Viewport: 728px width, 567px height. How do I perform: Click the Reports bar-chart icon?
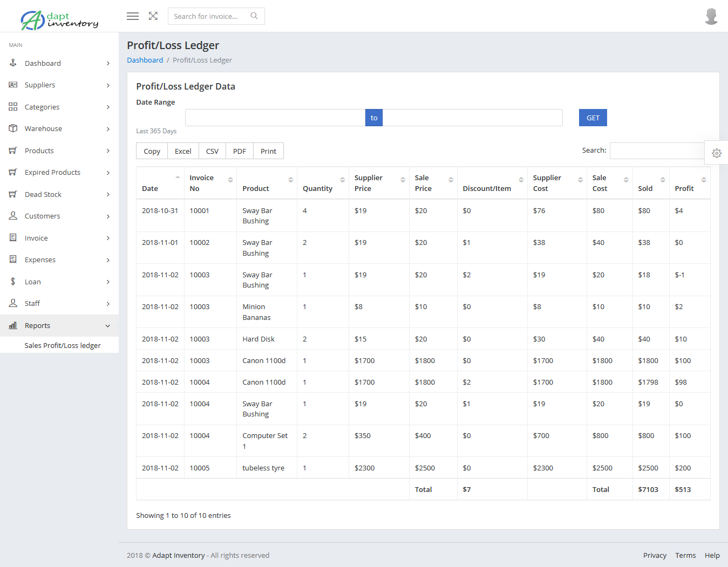tap(13, 325)
